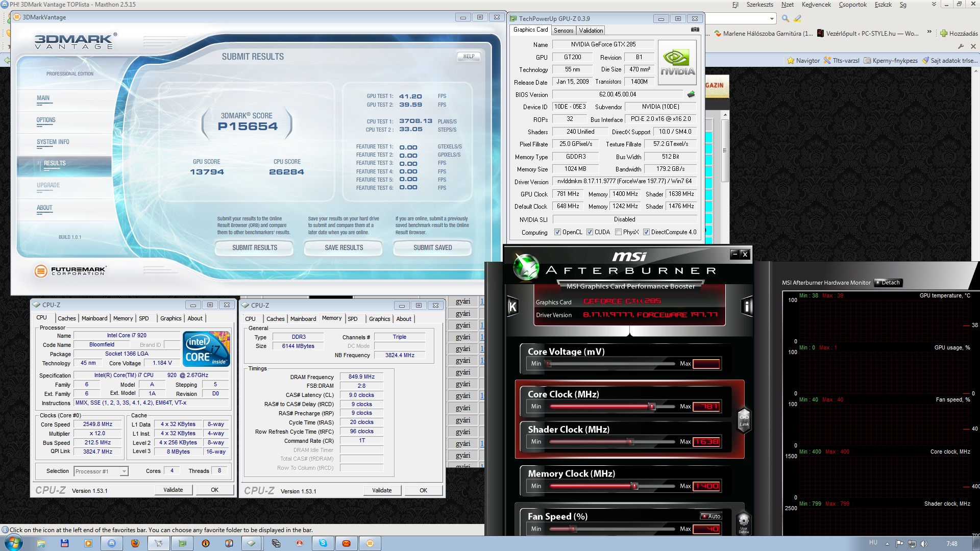Click the Windows Start orb
This screenshot has width=980, height=551.
click(x=13, y=543)
